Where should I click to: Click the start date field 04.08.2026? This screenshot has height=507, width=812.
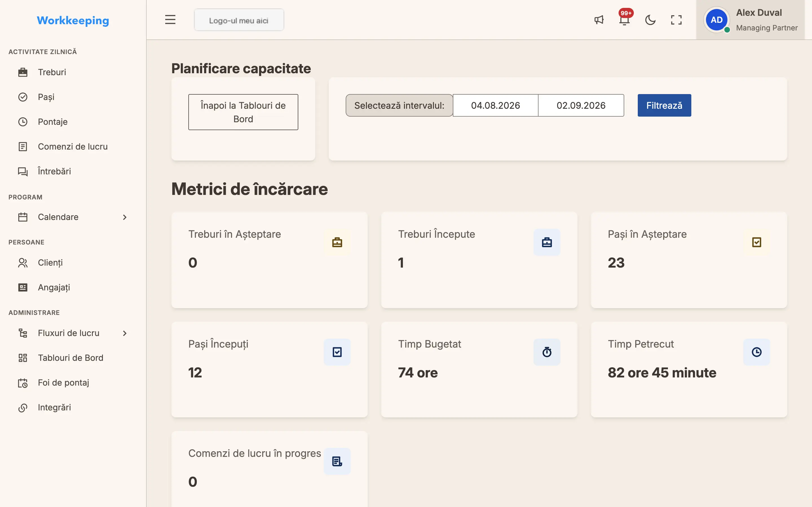(x=495, y=105)
